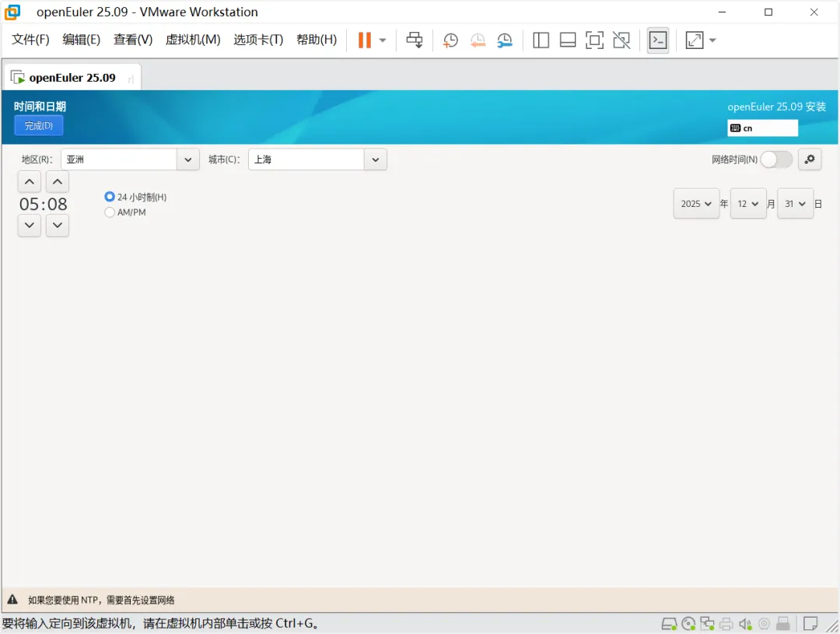Open the snapshot manager icon
The image size is (840, 634).
(x=505, y=40)
